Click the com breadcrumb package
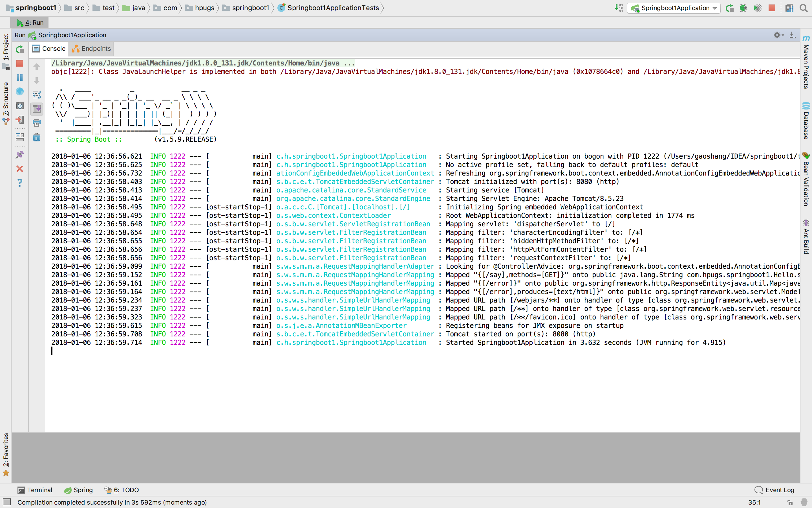Viewport: 812px width, 508px height. point(166,8)
